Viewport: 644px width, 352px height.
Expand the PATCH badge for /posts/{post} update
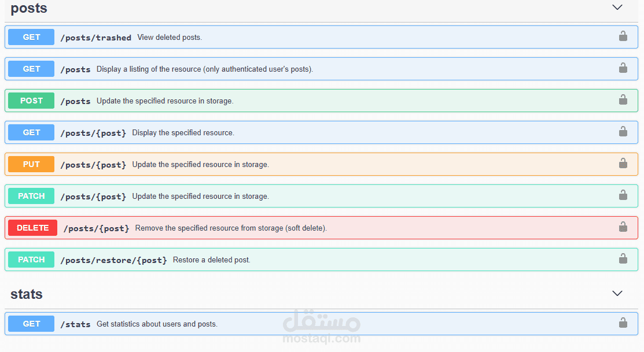31,196
